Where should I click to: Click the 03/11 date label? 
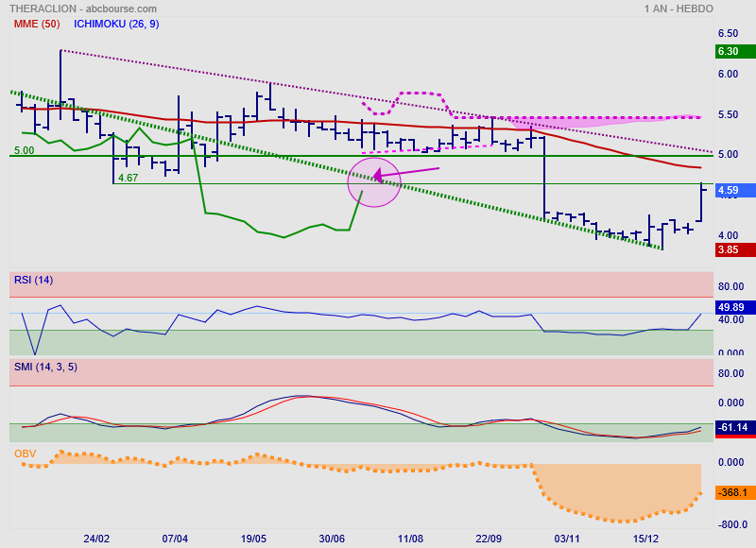pyautogui.click(x=567, y=539)
